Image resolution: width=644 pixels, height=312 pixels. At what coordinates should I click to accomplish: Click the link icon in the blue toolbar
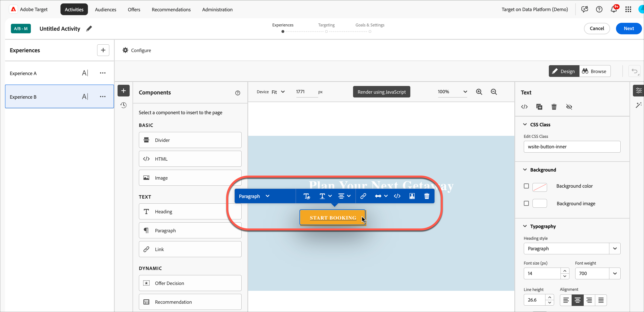pyautogui.click(x=363, y=196)
